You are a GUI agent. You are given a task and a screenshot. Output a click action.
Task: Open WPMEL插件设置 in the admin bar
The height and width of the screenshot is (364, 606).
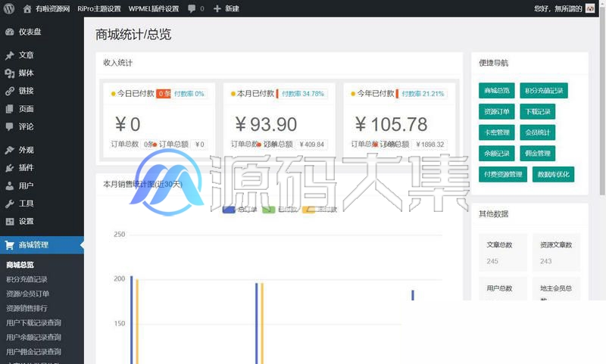[154, 8]
